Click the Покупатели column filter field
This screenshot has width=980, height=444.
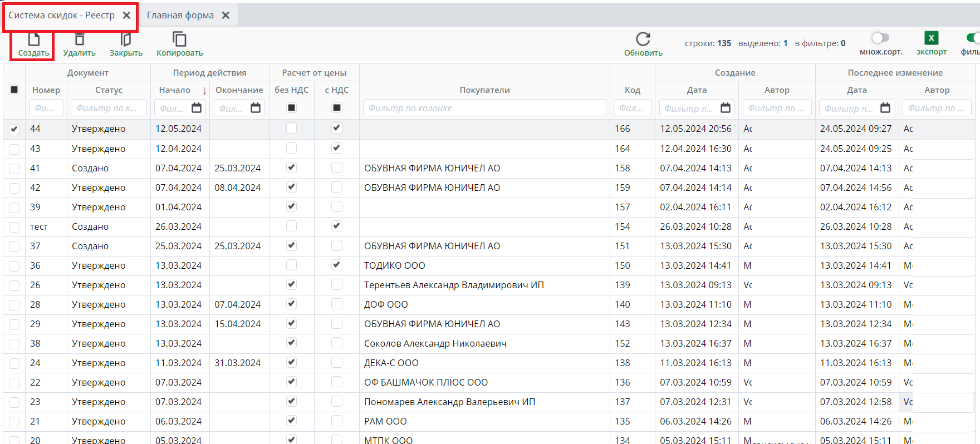(484, 108)
